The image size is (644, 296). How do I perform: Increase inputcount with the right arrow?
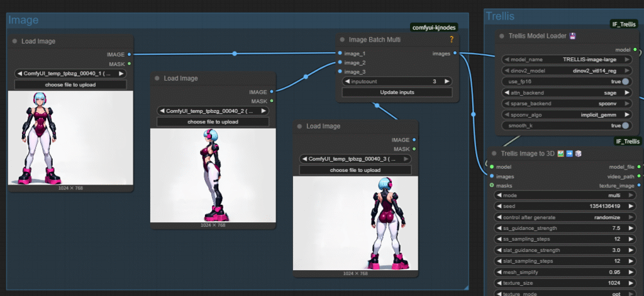(x=447, y=81)
